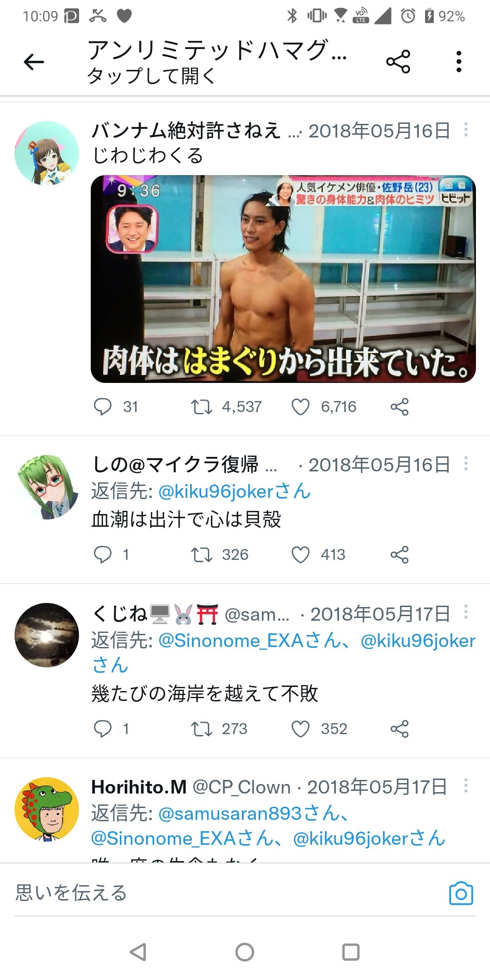Retweet the post with 4,537 retweets

201,407
